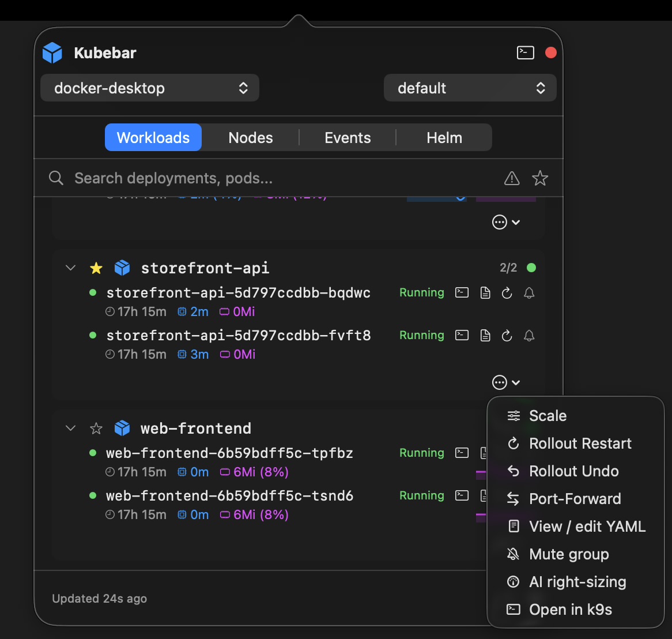The width and height of the screenshot is (672, 639).
Task: Click the red status dot in header
Action: (551, 52)
